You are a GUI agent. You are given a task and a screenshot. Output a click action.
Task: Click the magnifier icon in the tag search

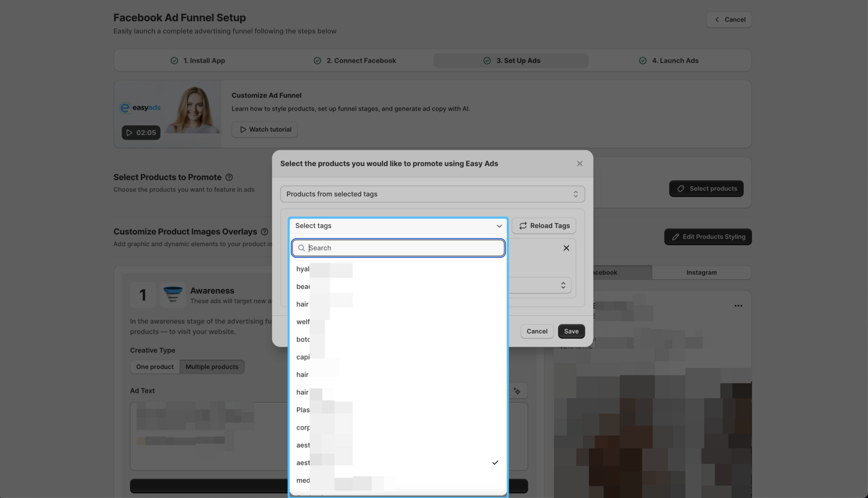(302, 248)
